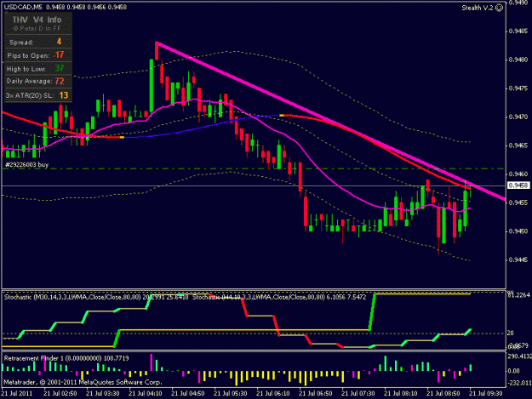
Task: Click the Spread value 4
Action: (59, 42)
